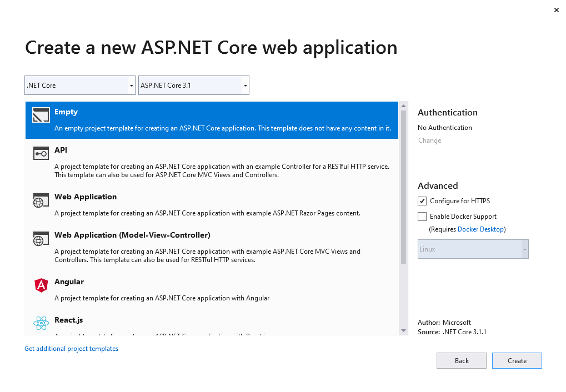This screenshot has width=566, height=392.
Task: Click the React.js atom icon
Action: coord(41,323)
